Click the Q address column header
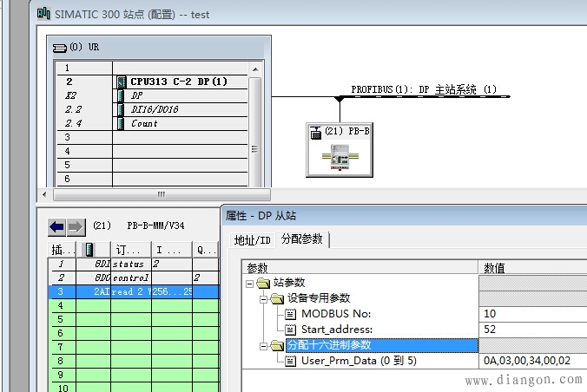This screenshot has width=587, height=392. [x=207, y=249]
